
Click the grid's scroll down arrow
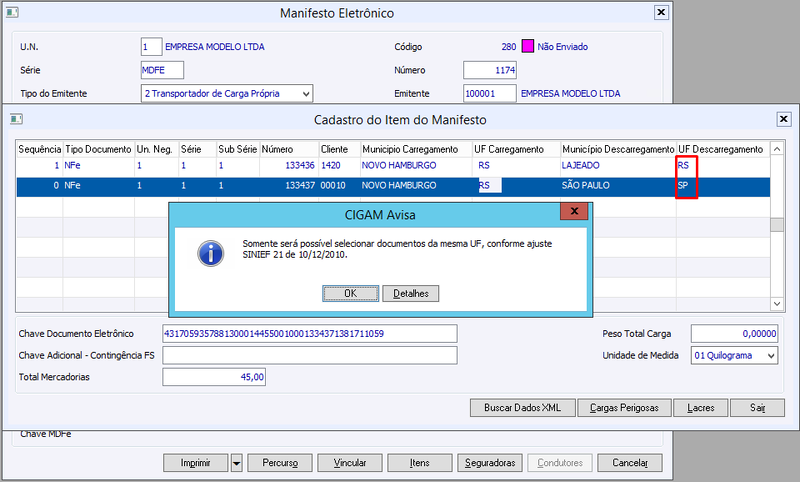[x=777, y=304]
